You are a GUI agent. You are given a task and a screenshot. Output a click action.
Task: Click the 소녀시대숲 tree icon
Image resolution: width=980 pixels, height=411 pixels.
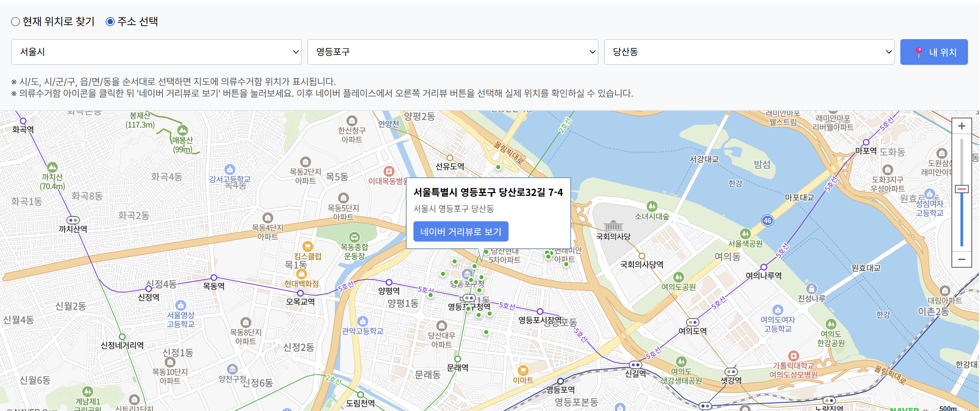pos(652,207)
